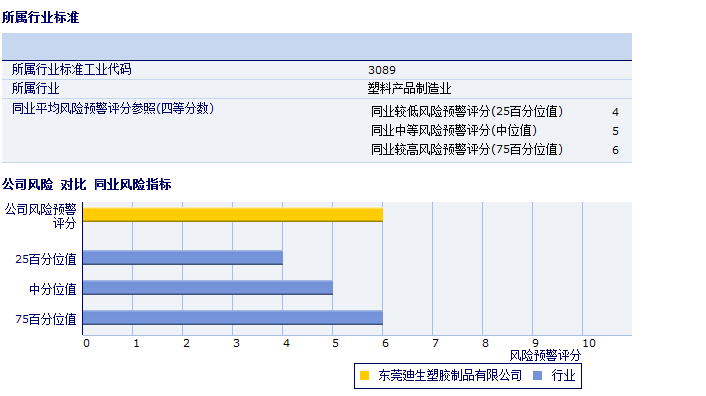706x396 pixels.
Task: Click the 75百分位值 axis category label
Action: 46,319
